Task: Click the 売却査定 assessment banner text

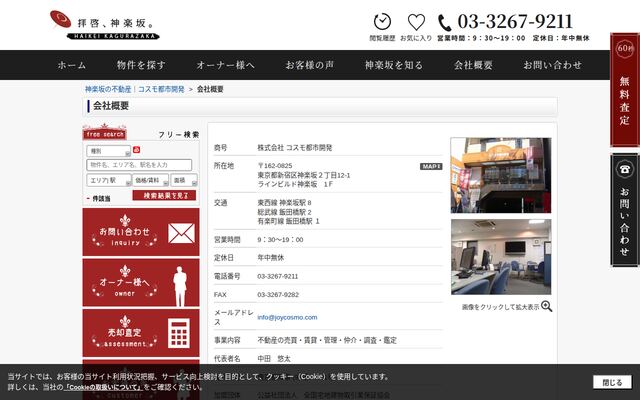Action: point(124,333)
